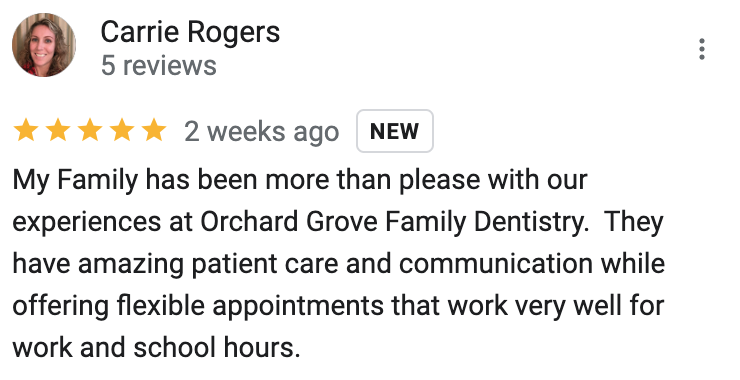The height and width of the screenshot is (380, 740).
Task: Select the third gold rating star
Action: 90,130
